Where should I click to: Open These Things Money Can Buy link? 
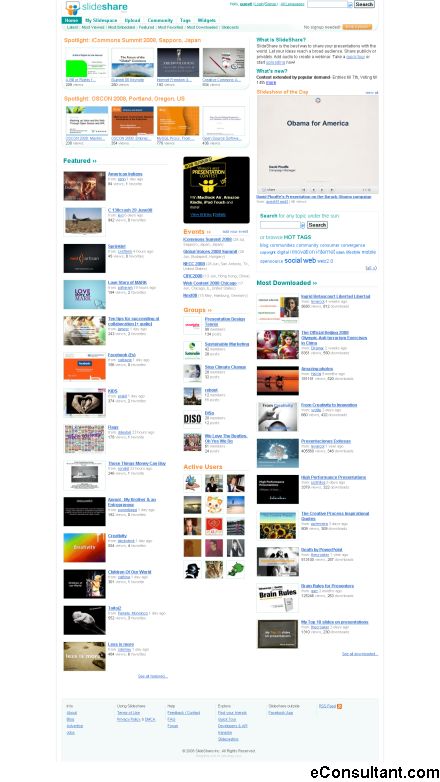pos(137,463)
